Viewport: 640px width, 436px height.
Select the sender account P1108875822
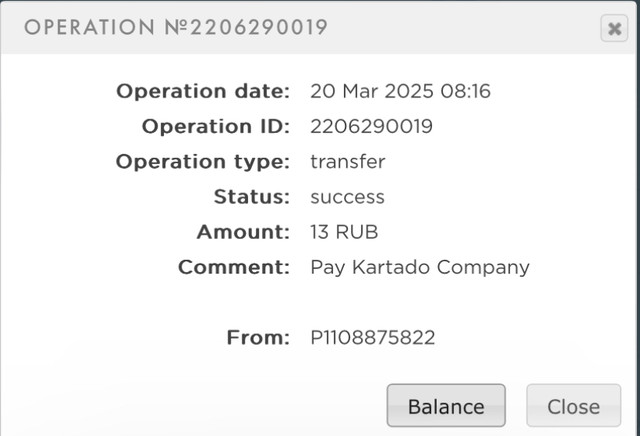coord(373,338)
